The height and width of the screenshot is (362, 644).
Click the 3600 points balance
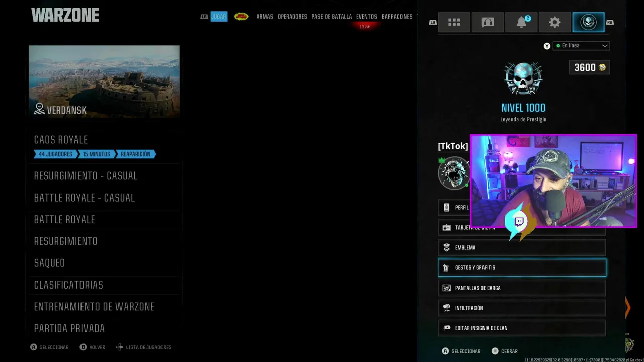[589, 67]
